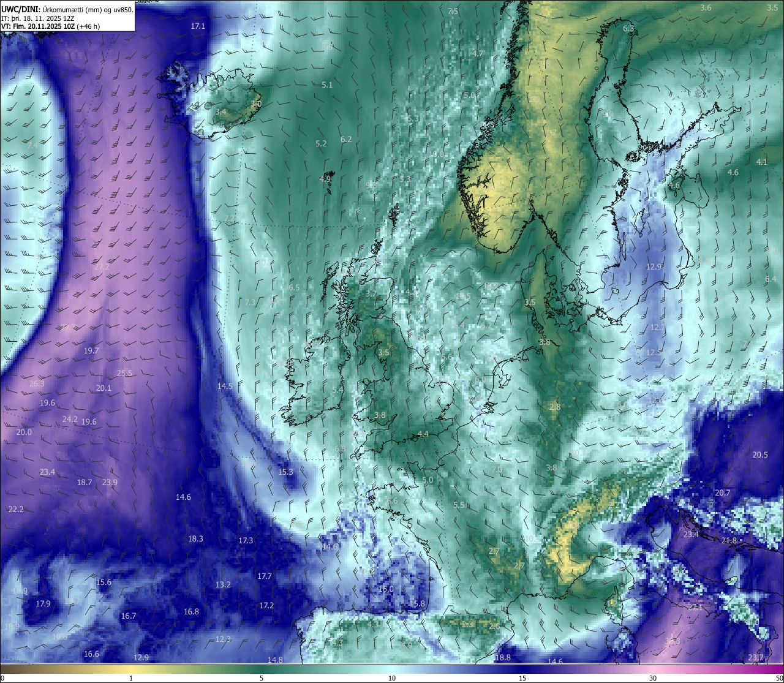Click the 12.3 value on the map
The image size is (784, 683).
223,640
